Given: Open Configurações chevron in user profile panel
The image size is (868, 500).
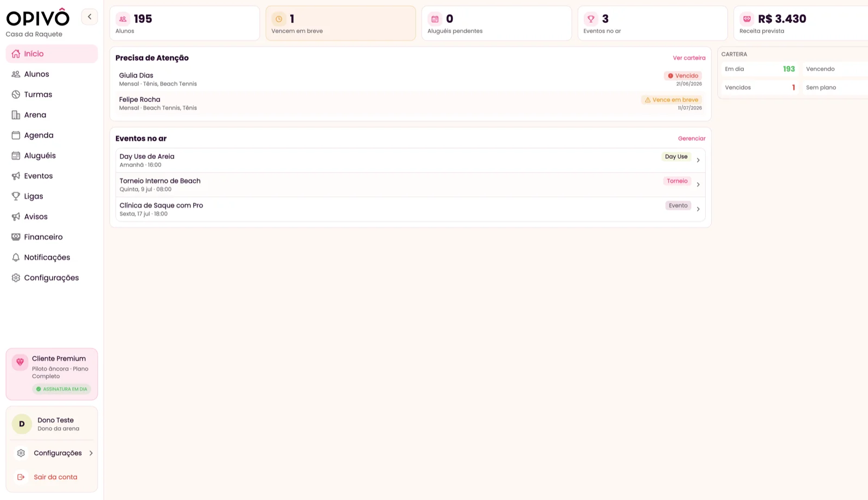Looking at the screenshot, I should pyautogui.click(x=91, y=453).
